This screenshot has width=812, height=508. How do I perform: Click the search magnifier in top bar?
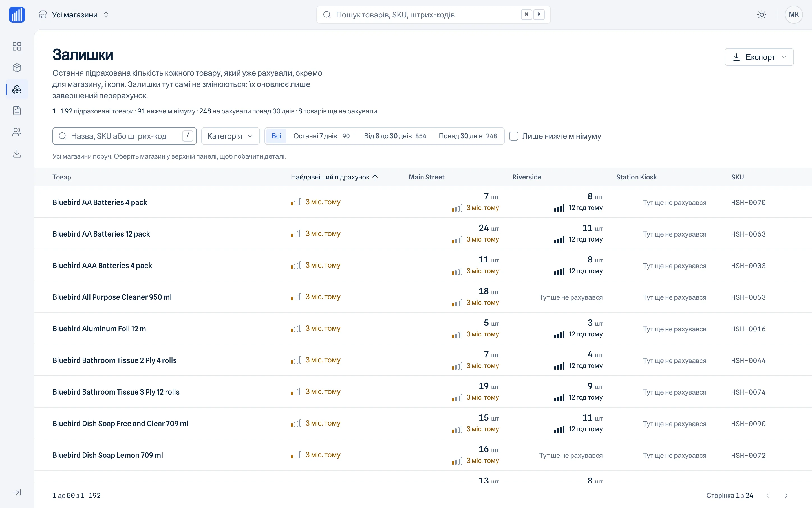327,15
